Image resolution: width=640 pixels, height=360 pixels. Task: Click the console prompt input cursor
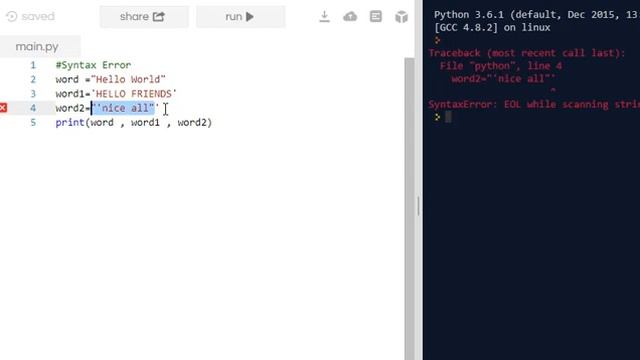coord(448,117)
